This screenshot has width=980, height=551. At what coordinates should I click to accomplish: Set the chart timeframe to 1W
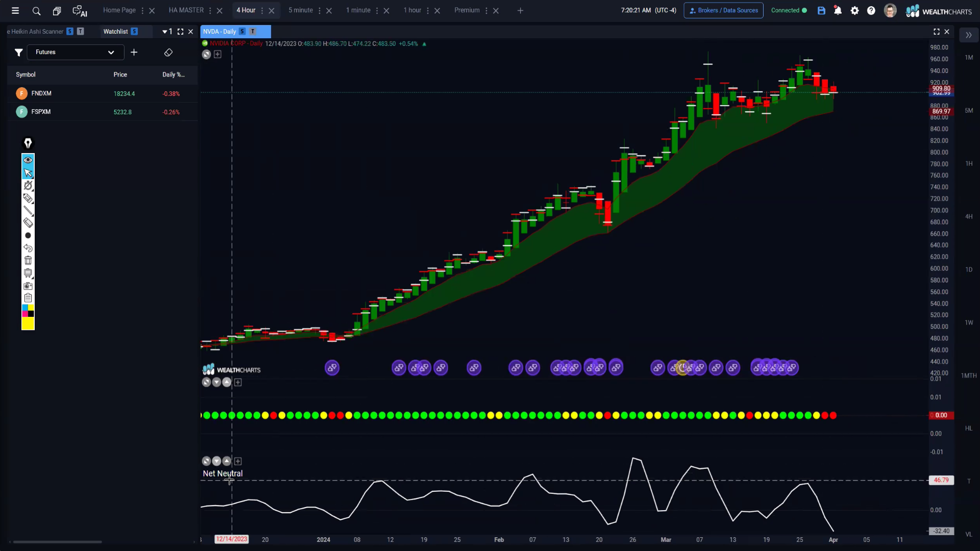pos(969,322)
